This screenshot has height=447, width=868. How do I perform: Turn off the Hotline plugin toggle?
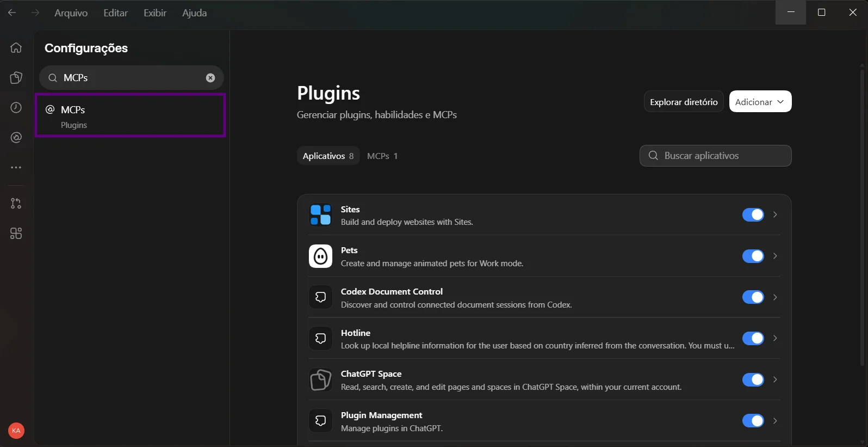point(753,338)
